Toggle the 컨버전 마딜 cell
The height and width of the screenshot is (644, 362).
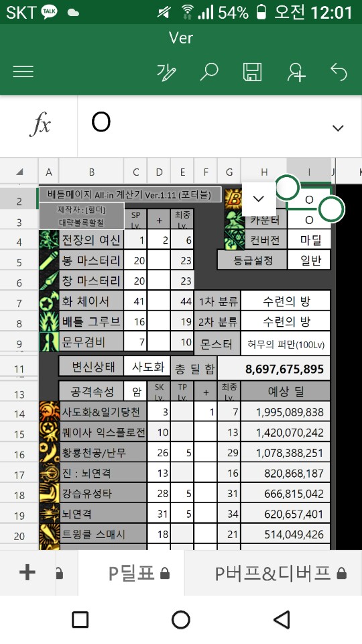pyautogui.click(x=310, y=240)
